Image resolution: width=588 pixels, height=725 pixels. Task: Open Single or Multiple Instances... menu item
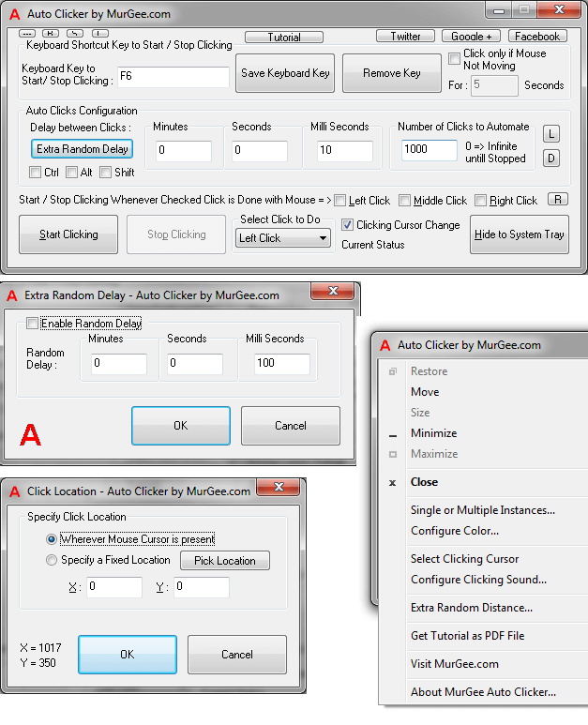483,510
